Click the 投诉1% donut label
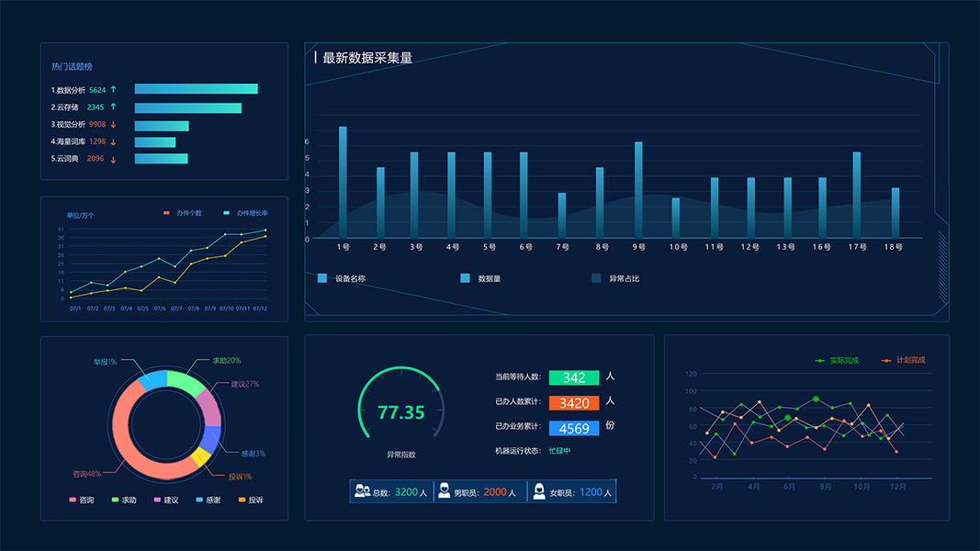This screenshot has width=980, height=551. click(240, 477)
